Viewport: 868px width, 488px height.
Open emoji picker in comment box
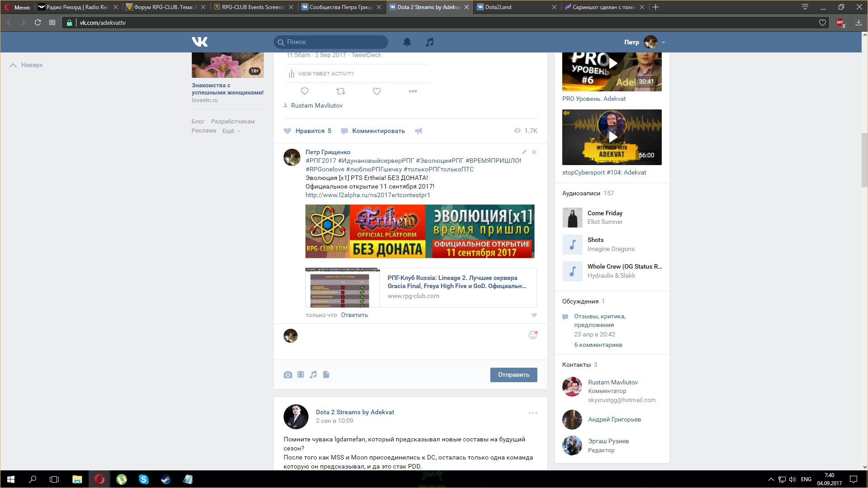[x=533, y=335]
